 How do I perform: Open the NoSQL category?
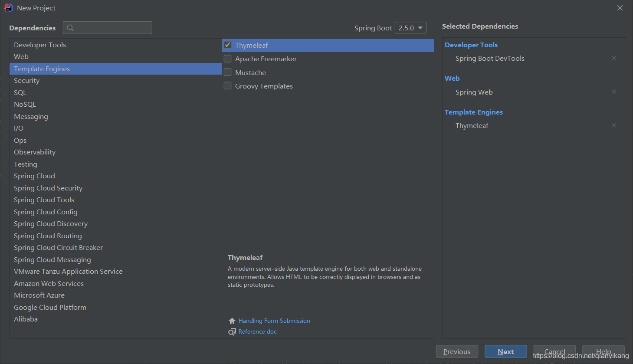click(115, 105)
